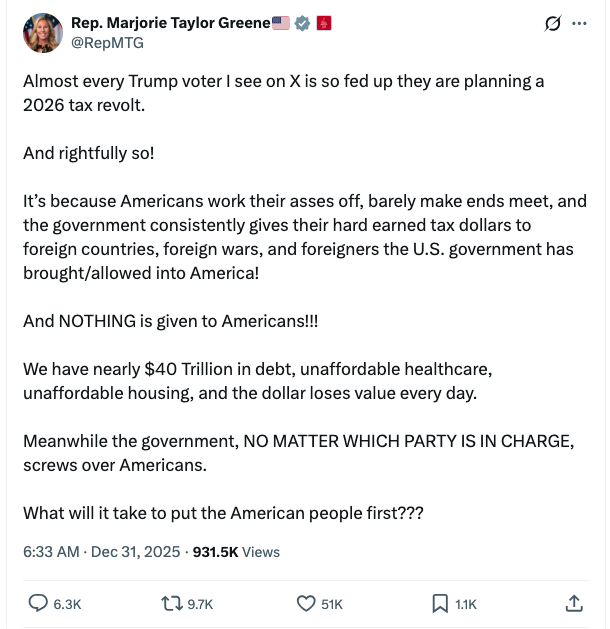
Task: Click the 9.7K reposts count
Action: [201, 604]
